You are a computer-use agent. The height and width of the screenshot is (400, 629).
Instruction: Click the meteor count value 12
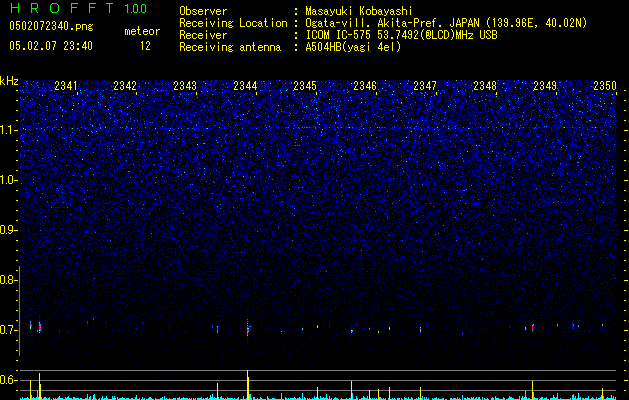[x=145, y=46]
